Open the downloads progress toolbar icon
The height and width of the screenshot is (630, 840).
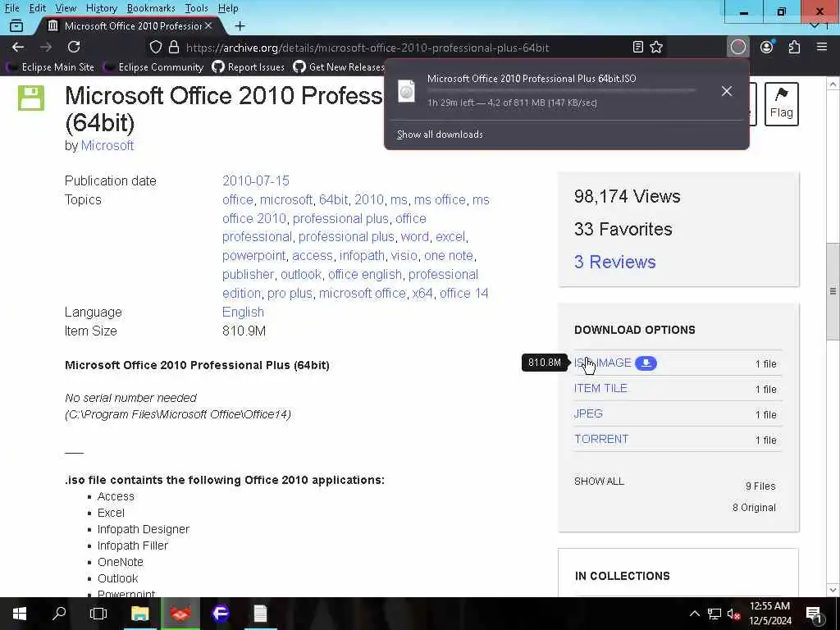(738, 47)
